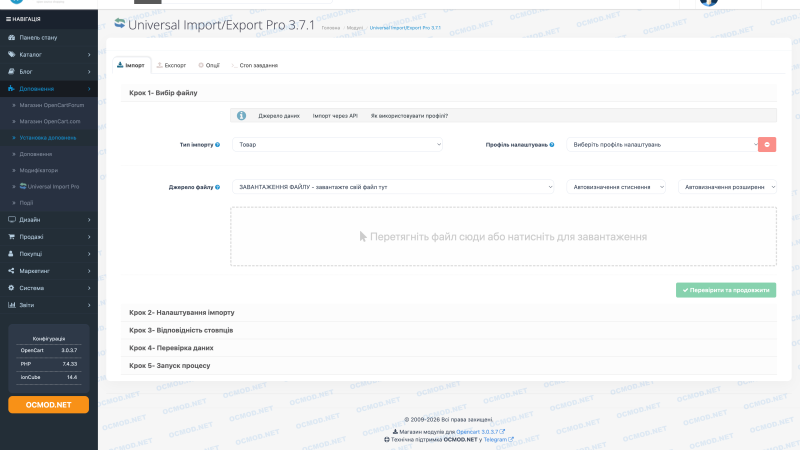Click help icon beside Профіль налаштувань
This screenshot has height=450, width=800.
point(552,144)
